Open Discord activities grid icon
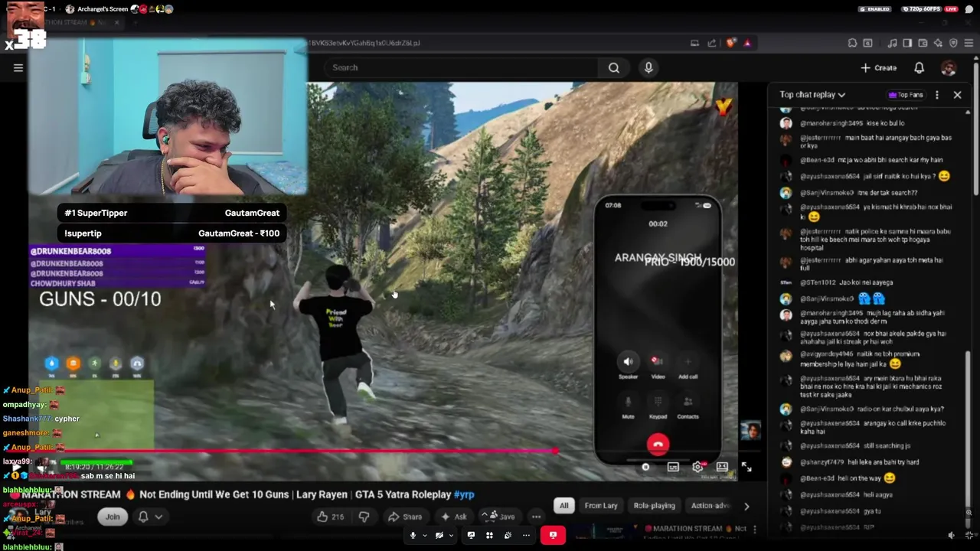This screenshot has width=980, height=551. click(x=489, y=535)
